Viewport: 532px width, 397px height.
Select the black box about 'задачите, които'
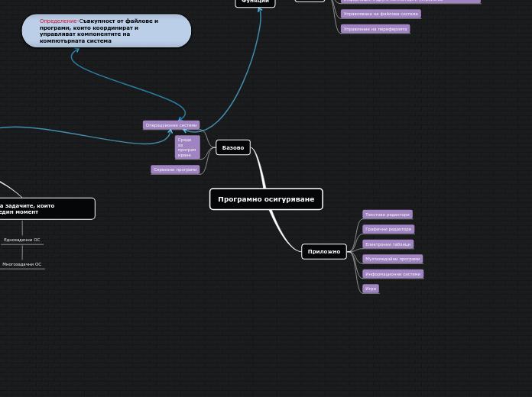(x=47, y=209)
